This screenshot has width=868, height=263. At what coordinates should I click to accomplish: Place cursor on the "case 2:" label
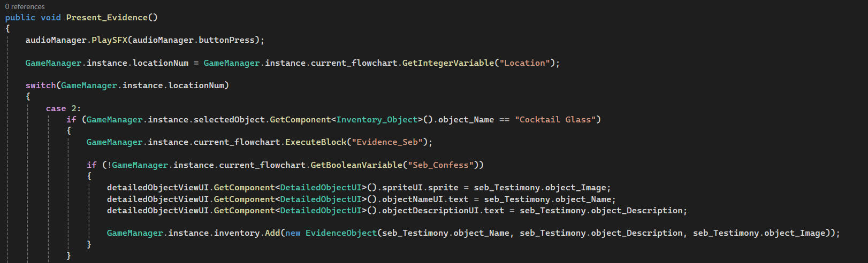pos(63,109)
